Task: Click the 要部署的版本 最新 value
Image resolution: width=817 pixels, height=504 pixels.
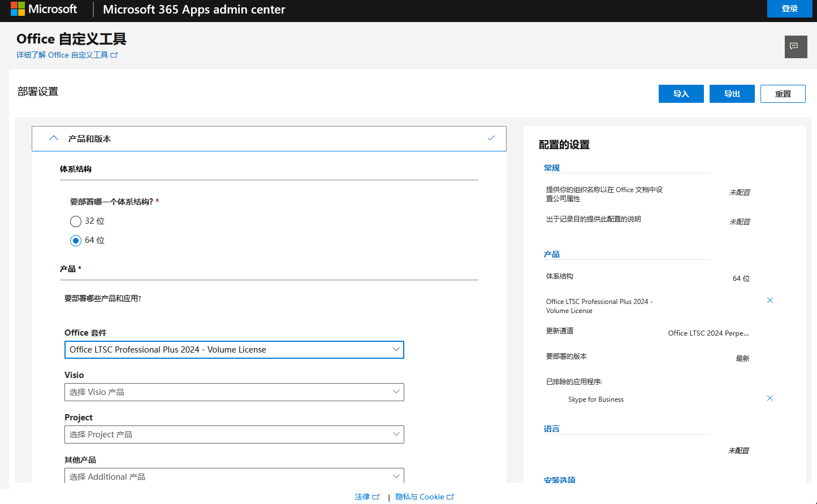Action: pyautogui.click(x=742, y=359)
